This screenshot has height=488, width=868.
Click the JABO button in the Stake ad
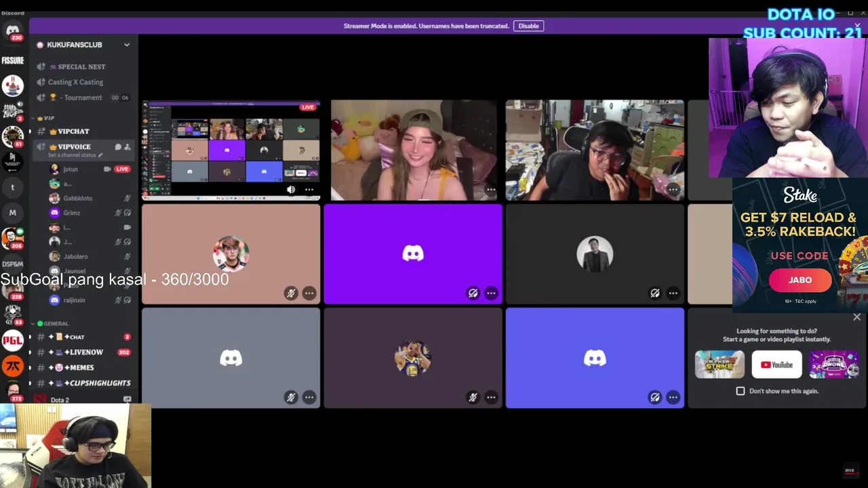[800, 280]
